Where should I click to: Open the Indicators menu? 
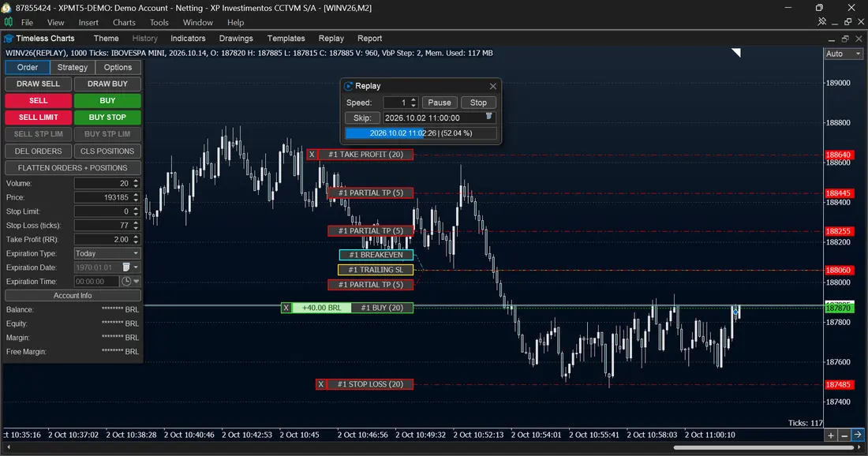188,38
